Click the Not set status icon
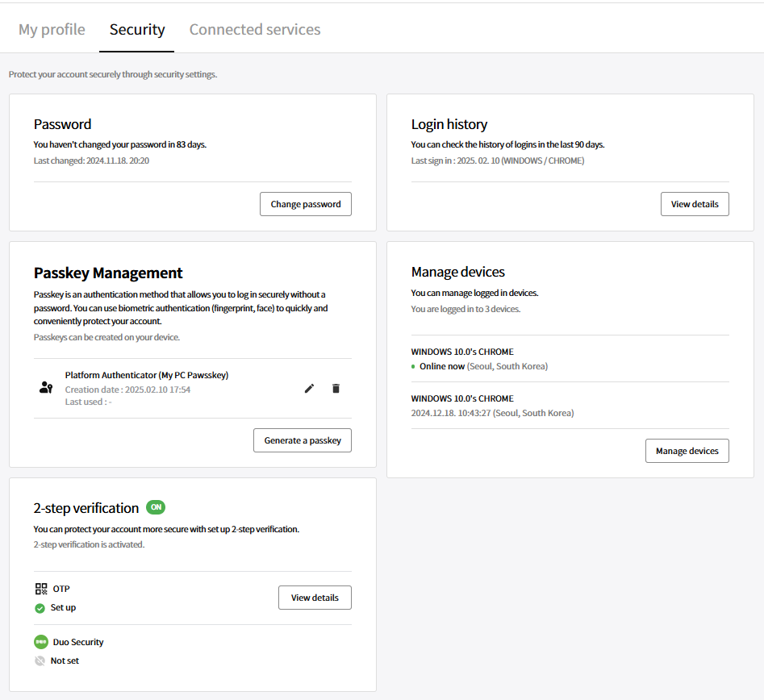The image size is (764, 700). 40,661
